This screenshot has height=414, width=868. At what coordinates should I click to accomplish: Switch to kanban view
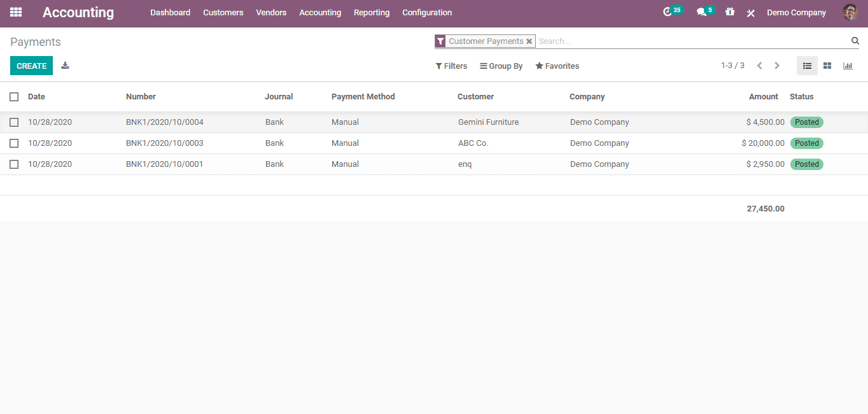point(827,66)
